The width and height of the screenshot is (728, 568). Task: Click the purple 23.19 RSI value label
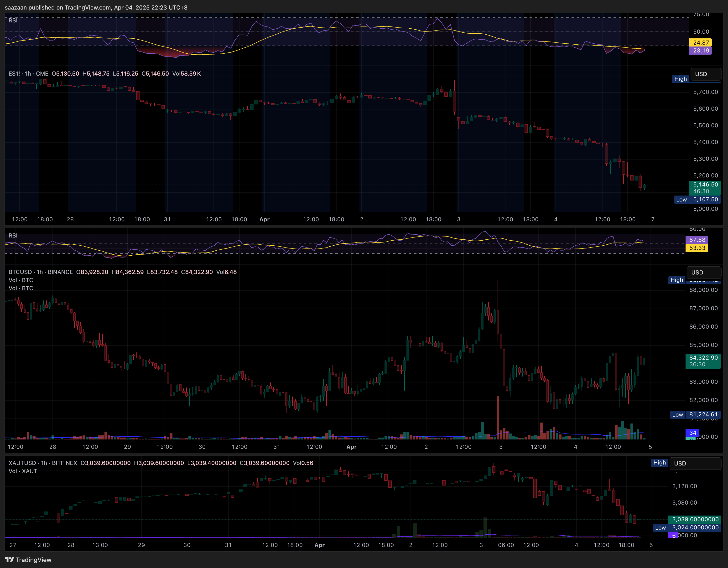point(701,51)
